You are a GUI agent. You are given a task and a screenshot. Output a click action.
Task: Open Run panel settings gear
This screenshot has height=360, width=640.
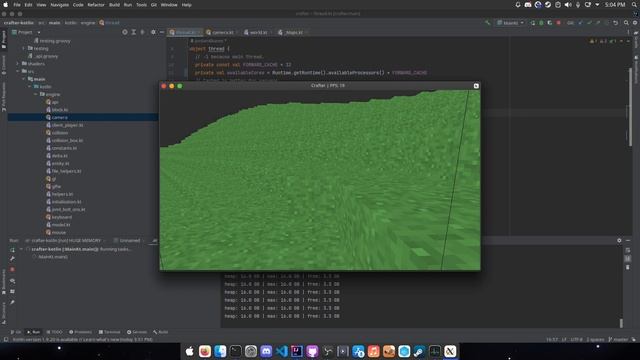tap(619, 240)
